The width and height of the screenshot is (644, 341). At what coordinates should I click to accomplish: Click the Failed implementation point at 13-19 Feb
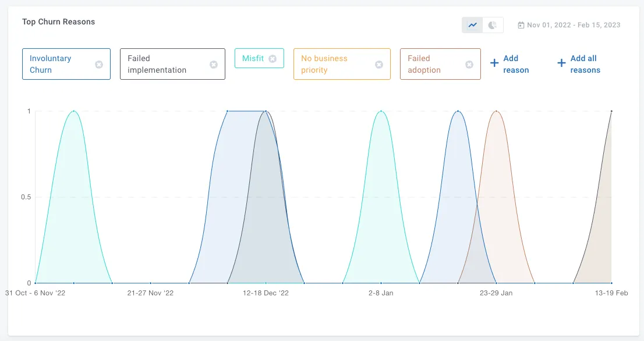coord(611,111)
